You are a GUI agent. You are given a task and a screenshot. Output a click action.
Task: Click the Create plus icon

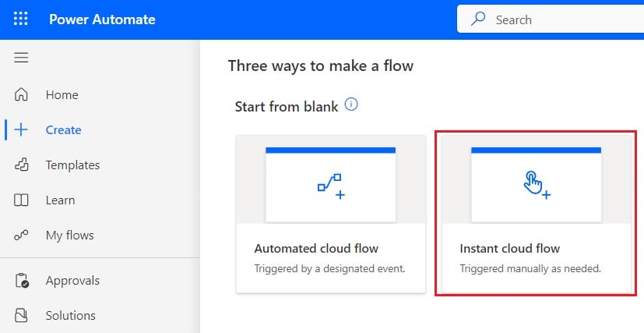21,130
